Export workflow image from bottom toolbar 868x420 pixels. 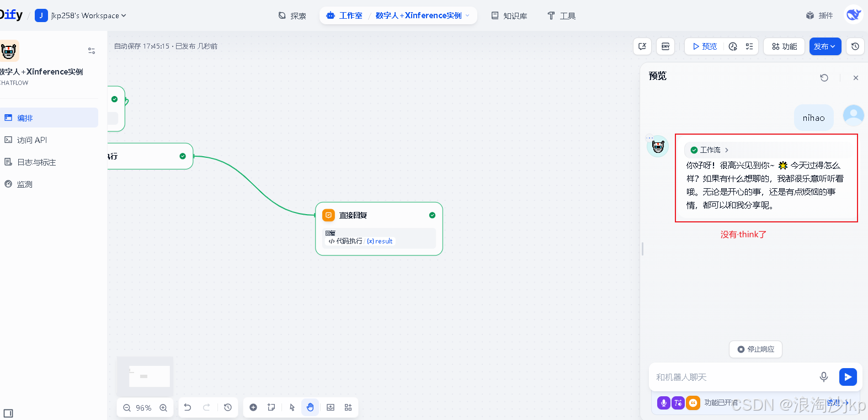point(331,407)
